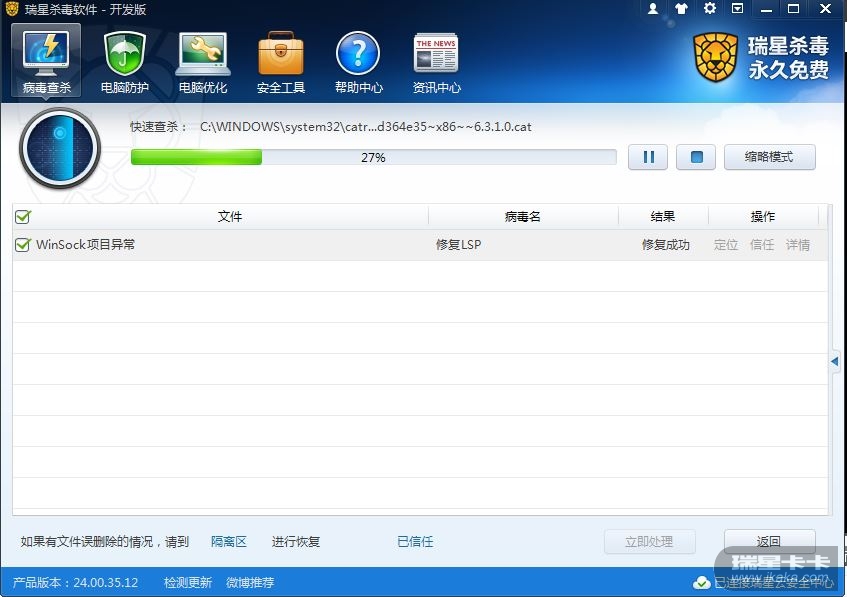The image size is (847, 597).
Task: Click 定位 for the WinSock item
Action: pyautogui.click(x=725, y=245)
